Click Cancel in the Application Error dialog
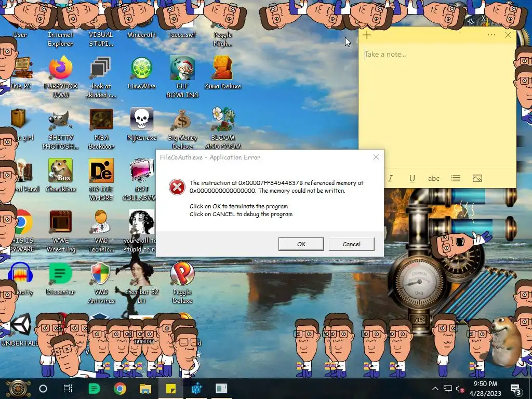 (x=352, y=244)
